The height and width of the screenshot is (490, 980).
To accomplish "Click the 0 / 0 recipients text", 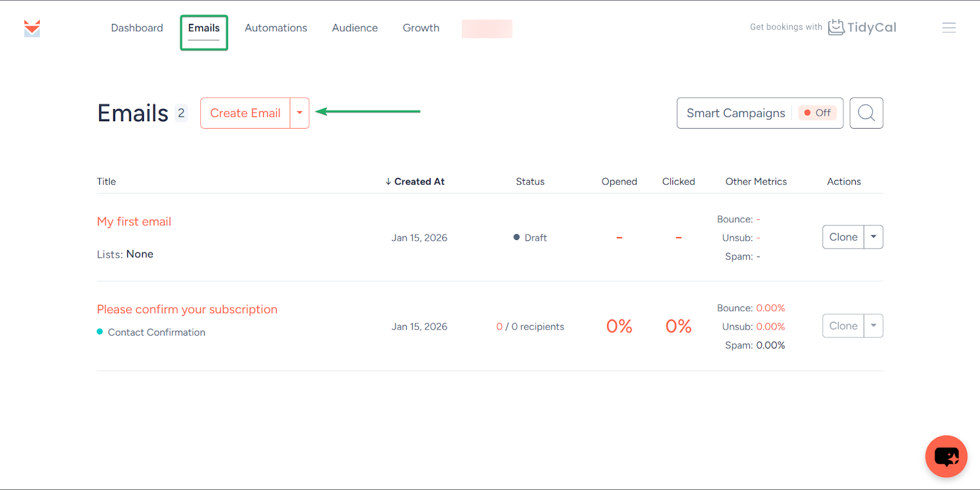I will pyautogui.click(x=530, y=326).
